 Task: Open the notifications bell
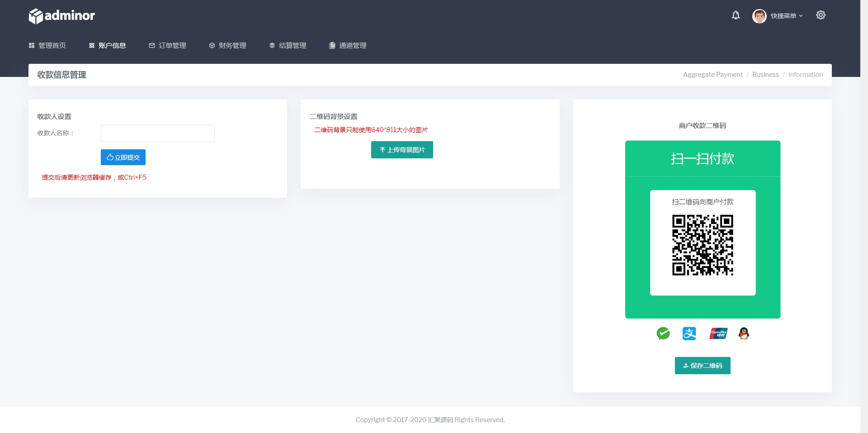click(736, 15)
